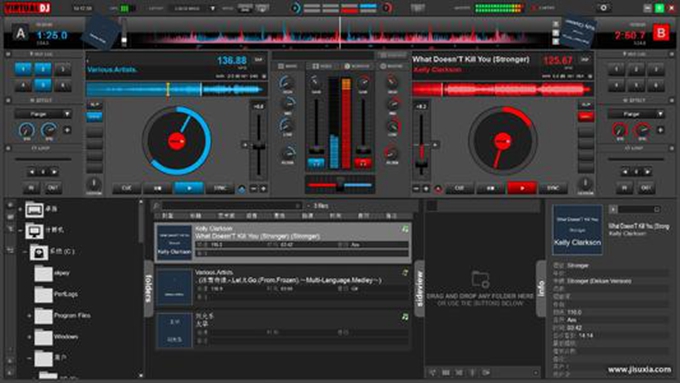Adjust first effect knob on deck A
The width and height of the screenshot is (680, 383).
click(x=27, y=130)
